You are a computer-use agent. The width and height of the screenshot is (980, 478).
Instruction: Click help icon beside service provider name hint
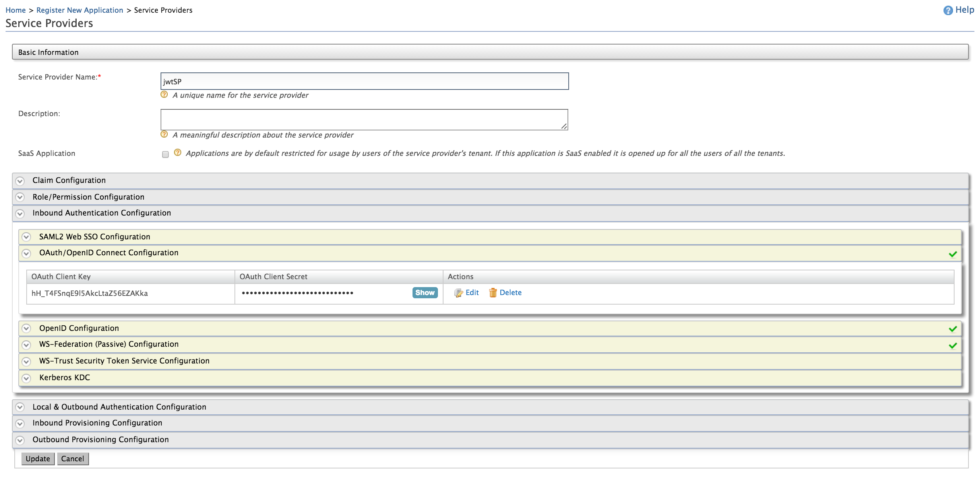point(164,95)
